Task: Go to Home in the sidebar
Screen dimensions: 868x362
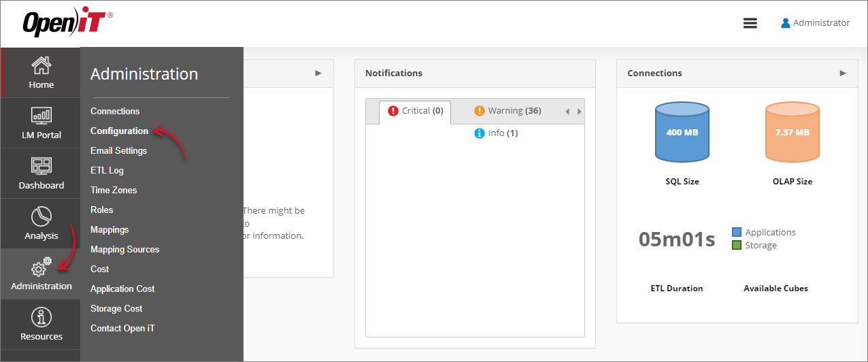Action: tap(41, 73)
